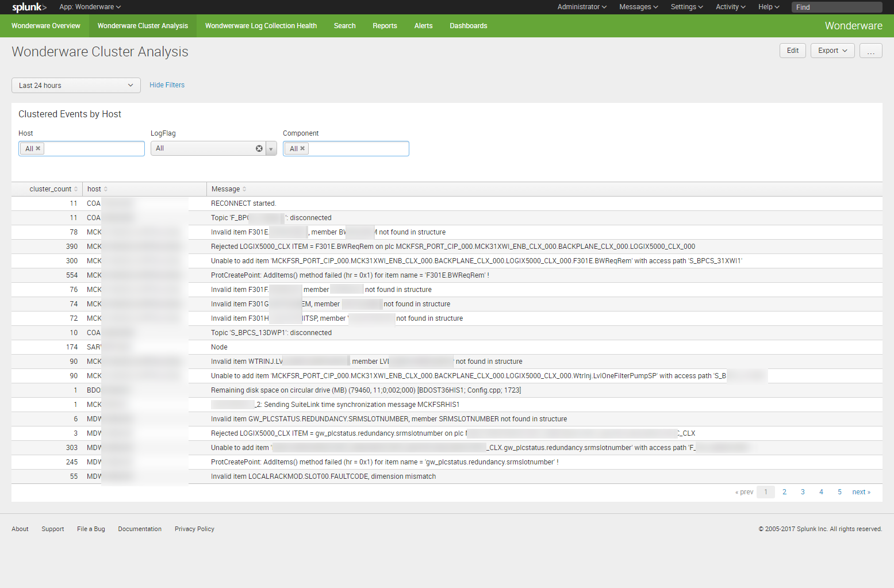Open the more actions ellipsis button

(x=871, y=51)
